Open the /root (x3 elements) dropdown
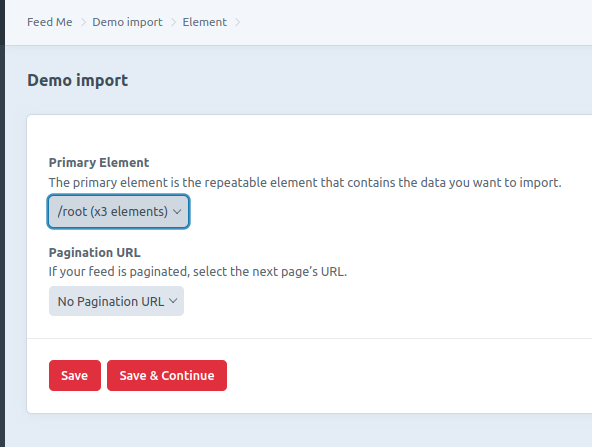The height and width of the screenshot is (447, 592). click(x=119, y=211)
